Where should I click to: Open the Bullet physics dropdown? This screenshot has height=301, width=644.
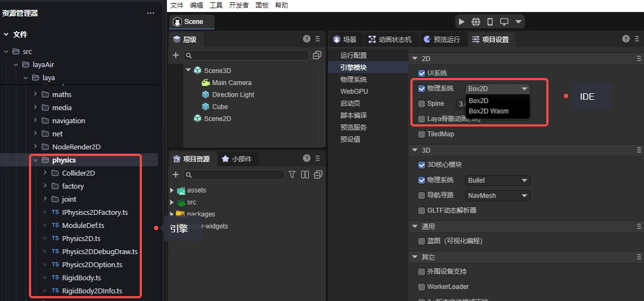click(x=498, y=180)
